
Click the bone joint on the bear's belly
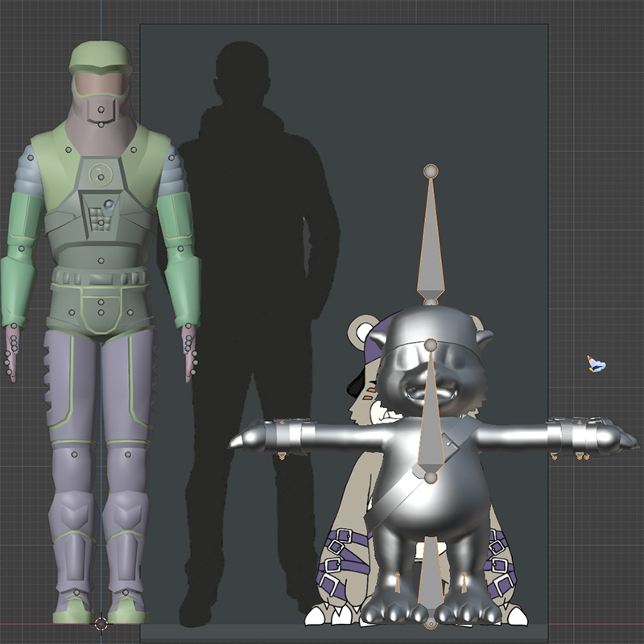(x=431, y=478)
